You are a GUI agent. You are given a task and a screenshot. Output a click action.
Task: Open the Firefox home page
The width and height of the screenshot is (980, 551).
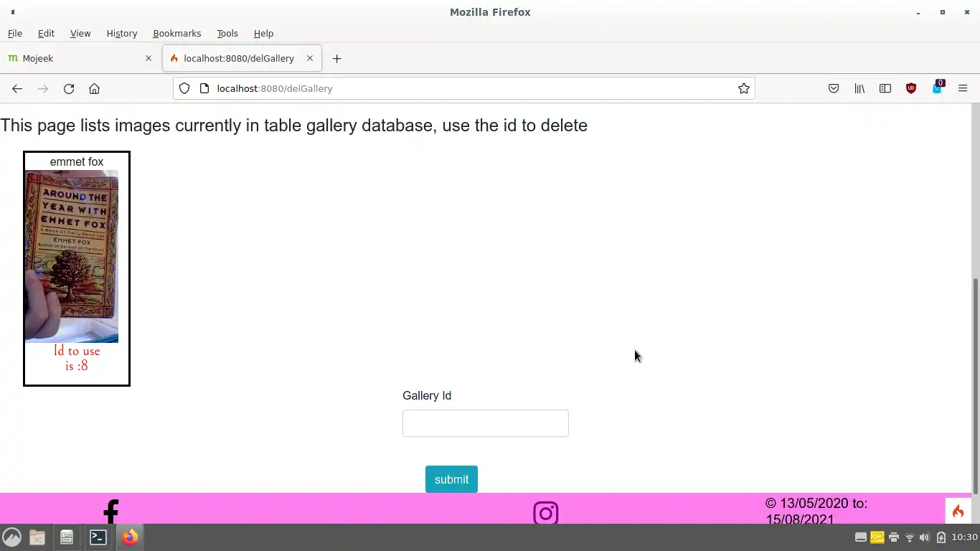tap(94, 88)
